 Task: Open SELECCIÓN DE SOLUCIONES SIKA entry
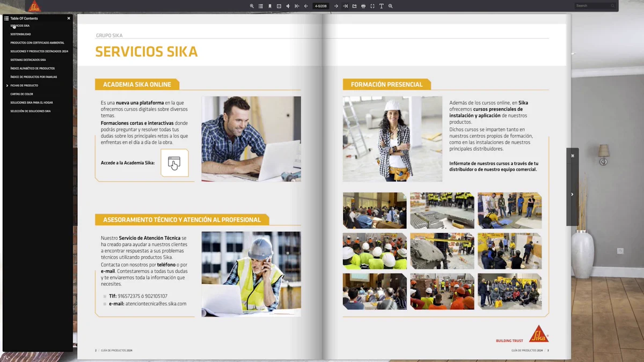(31, 111)
